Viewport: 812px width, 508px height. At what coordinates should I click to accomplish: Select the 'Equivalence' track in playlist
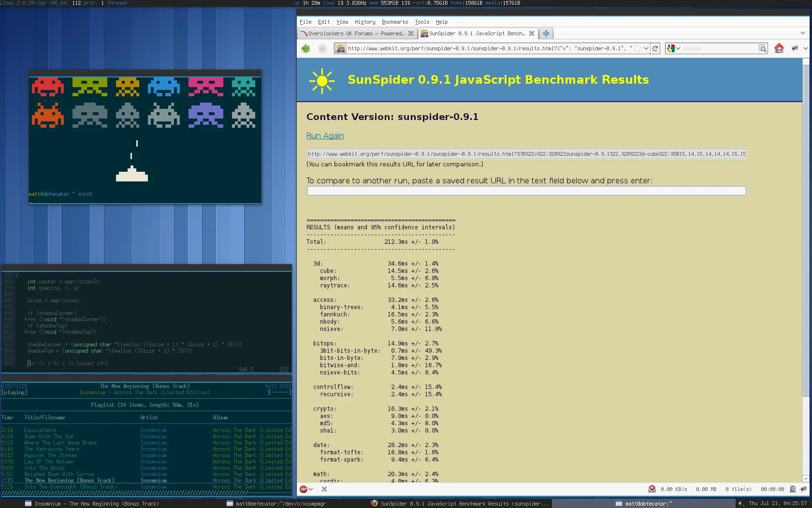pos(146,430)
